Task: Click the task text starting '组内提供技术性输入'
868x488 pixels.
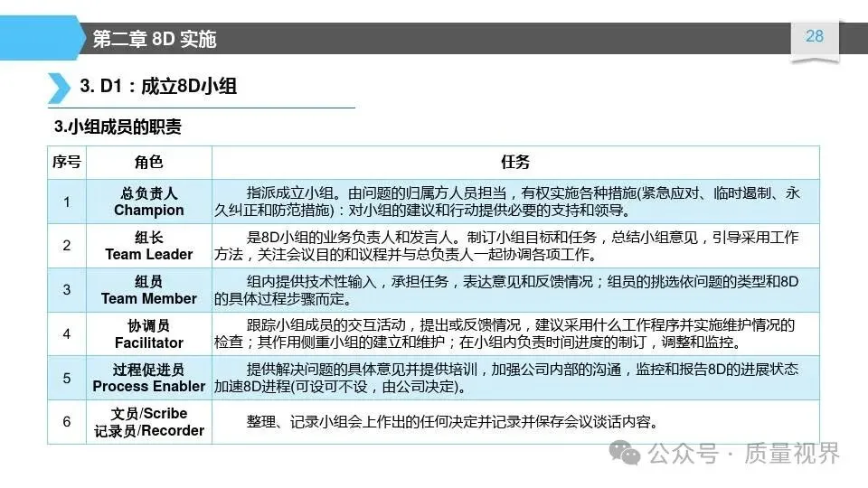Action: pyautogui.click(x=507, y=290)
